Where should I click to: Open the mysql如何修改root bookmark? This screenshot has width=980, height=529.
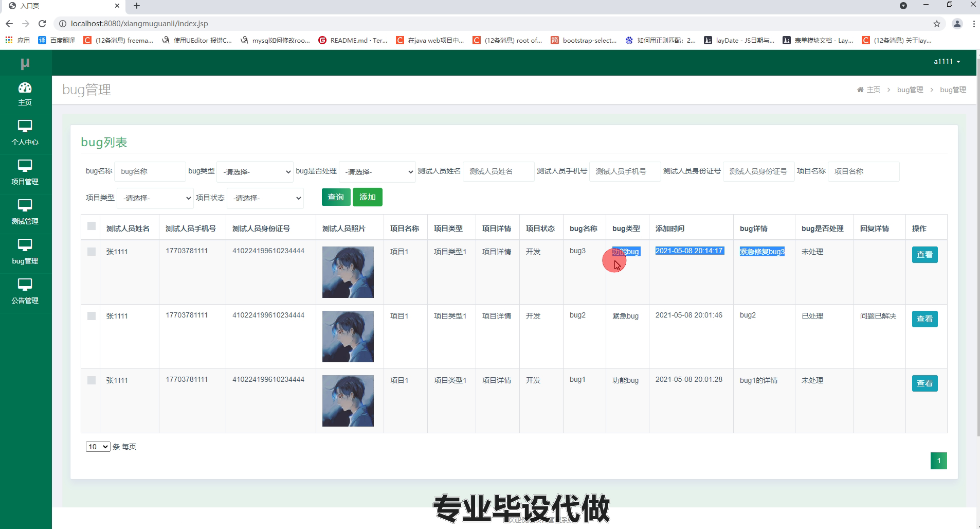pyautogui.click(x=275, y=40)
